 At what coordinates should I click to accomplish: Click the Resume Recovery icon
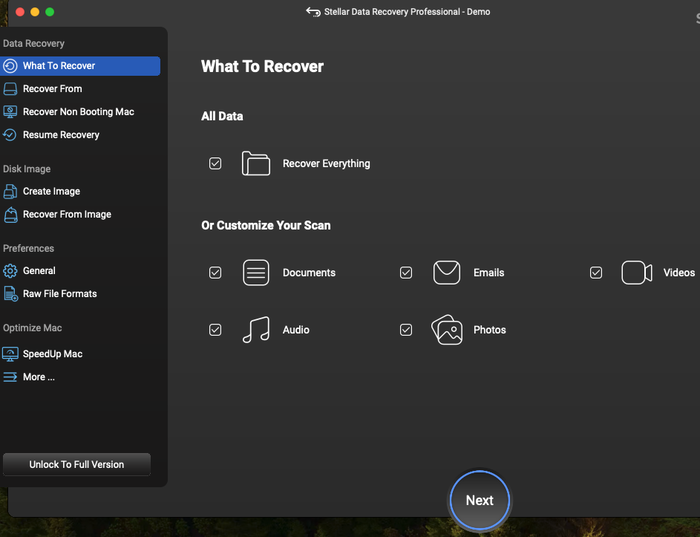pos(10,135)
